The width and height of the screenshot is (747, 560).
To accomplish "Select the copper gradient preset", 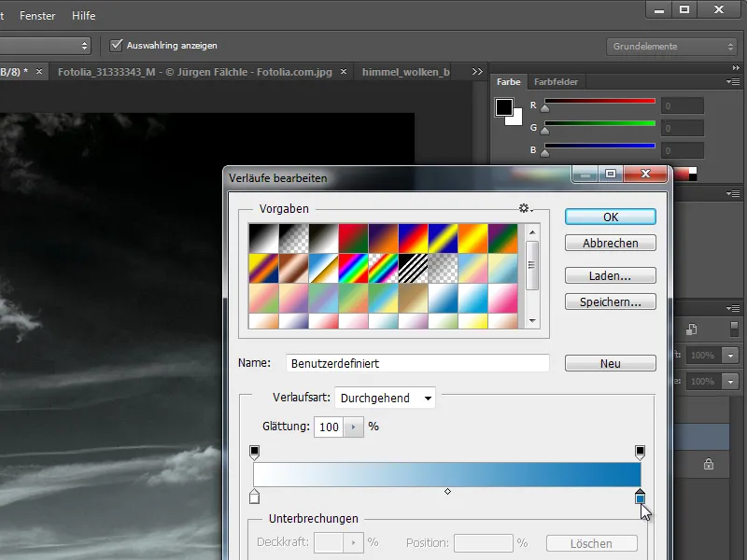I will click(x=293, y=269).
